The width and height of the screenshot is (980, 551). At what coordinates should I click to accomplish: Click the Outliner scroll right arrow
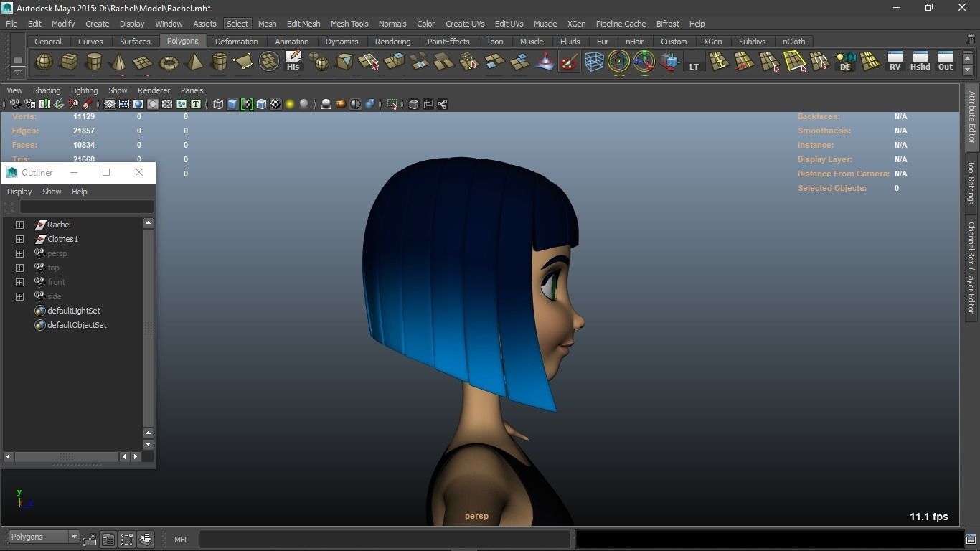click(136, 456)
